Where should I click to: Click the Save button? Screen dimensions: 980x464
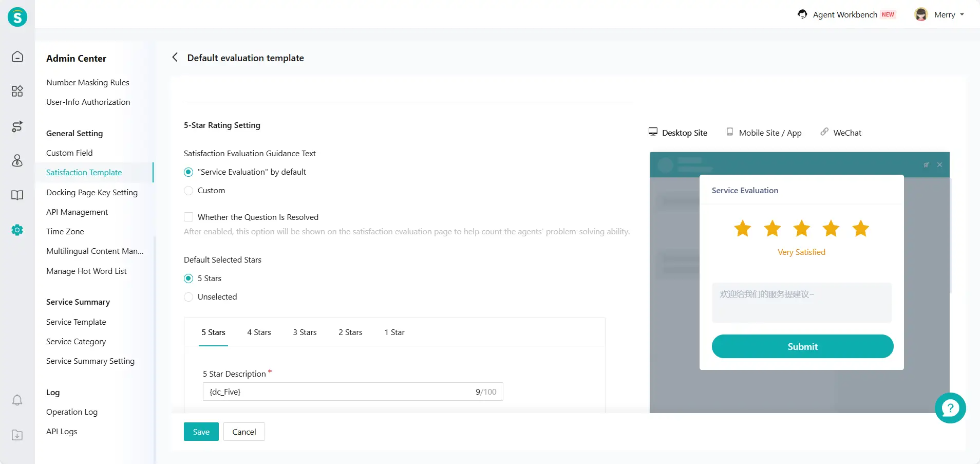click(201, 432)
